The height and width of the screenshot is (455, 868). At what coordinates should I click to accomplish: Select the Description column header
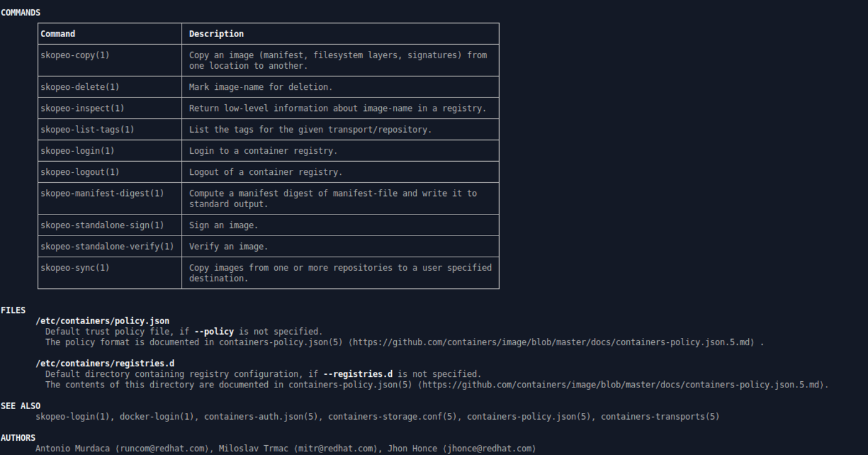point(216,33)
